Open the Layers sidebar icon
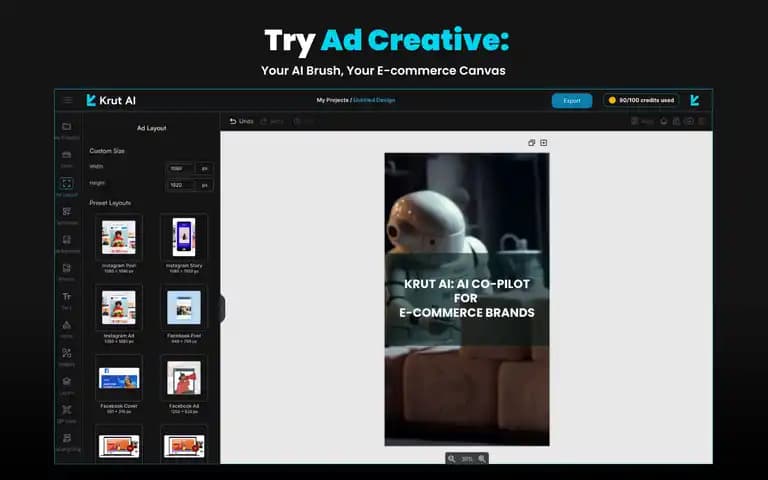This screenshot has height=480, width=768. (x=67, y=381)
